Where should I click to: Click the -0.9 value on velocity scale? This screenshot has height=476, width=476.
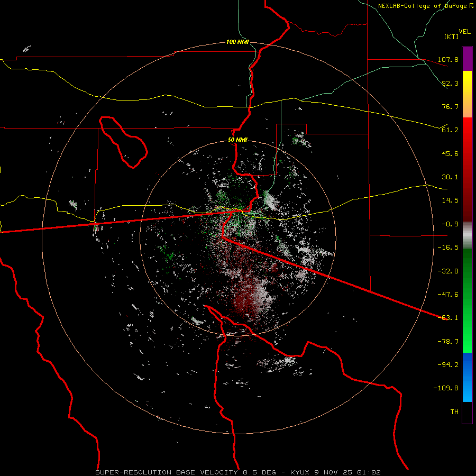click(450, 224)
